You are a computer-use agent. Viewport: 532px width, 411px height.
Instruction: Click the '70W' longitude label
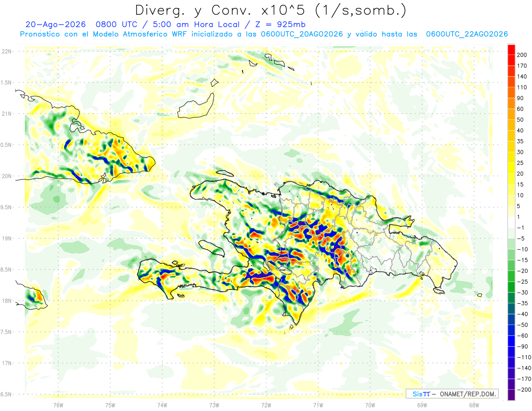tap(370, 405)
